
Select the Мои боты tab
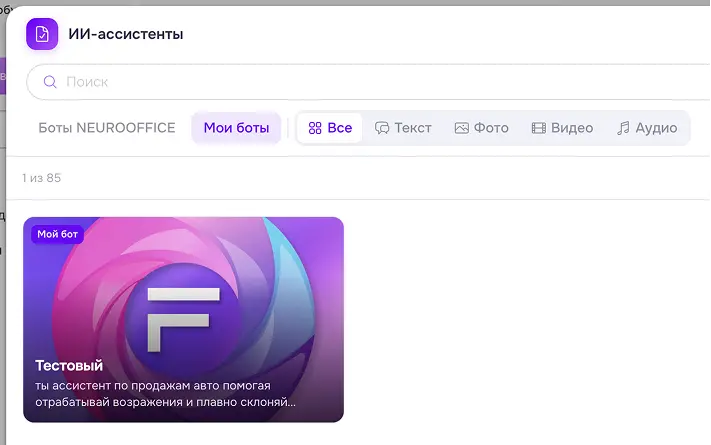[236, 128]
